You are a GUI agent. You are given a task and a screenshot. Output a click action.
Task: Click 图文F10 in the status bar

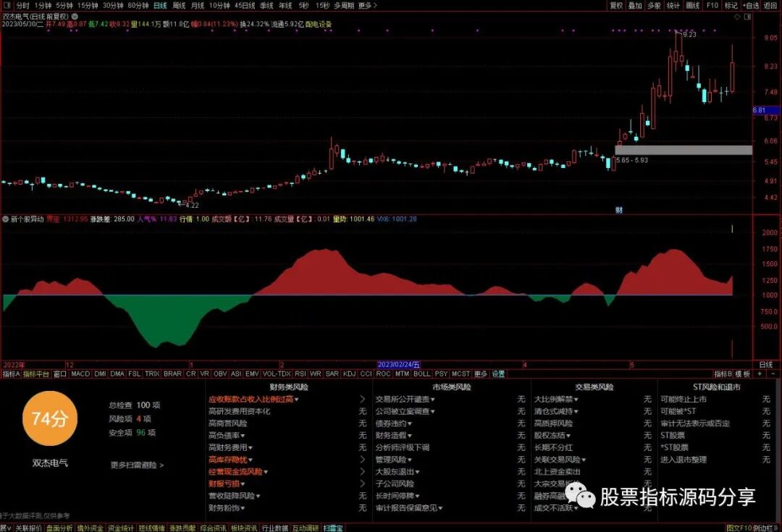tap(739, 528)
